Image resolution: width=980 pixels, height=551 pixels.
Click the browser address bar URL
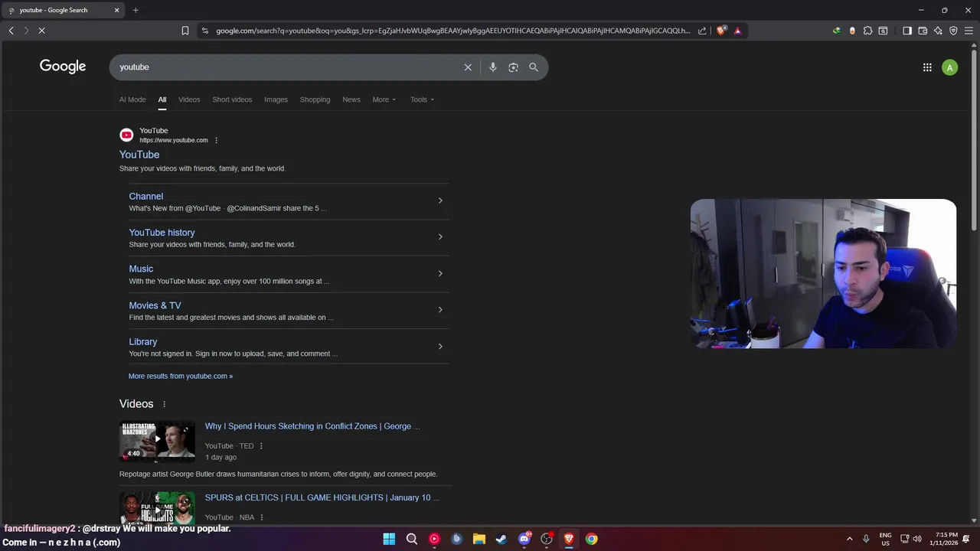(x=452, y=31)
